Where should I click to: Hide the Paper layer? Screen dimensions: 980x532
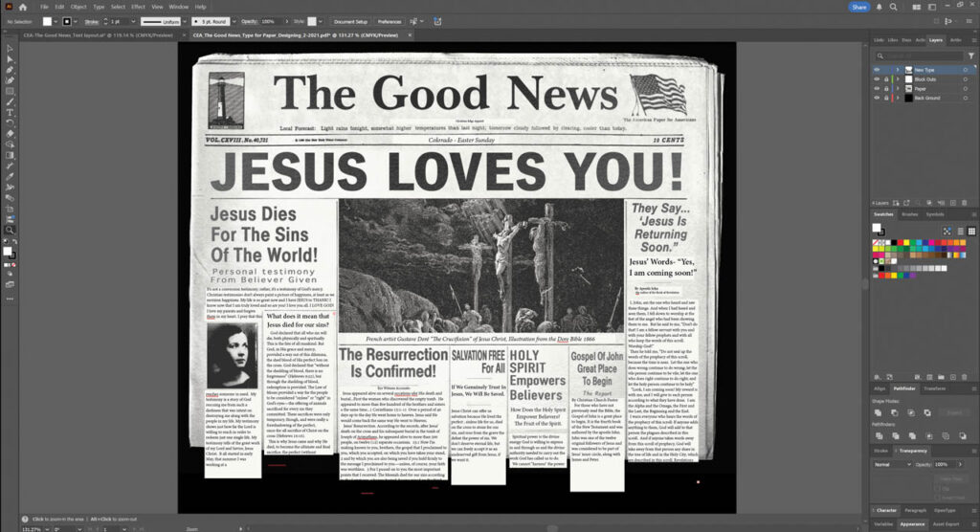tap(877, 89)
